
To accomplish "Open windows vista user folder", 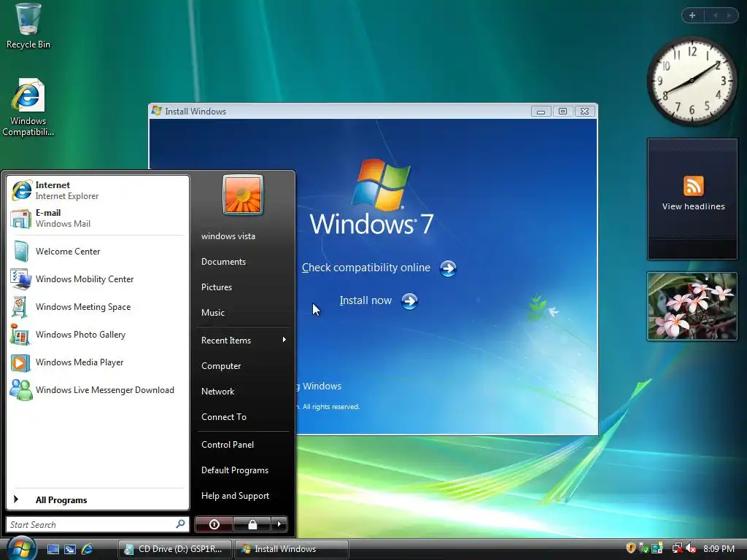I will (243, 236).
